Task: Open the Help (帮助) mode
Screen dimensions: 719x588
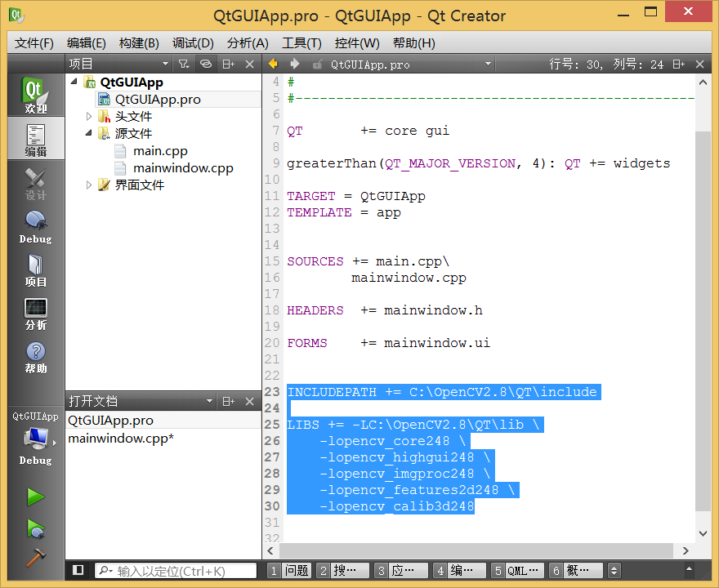Action: pos(36,358)
